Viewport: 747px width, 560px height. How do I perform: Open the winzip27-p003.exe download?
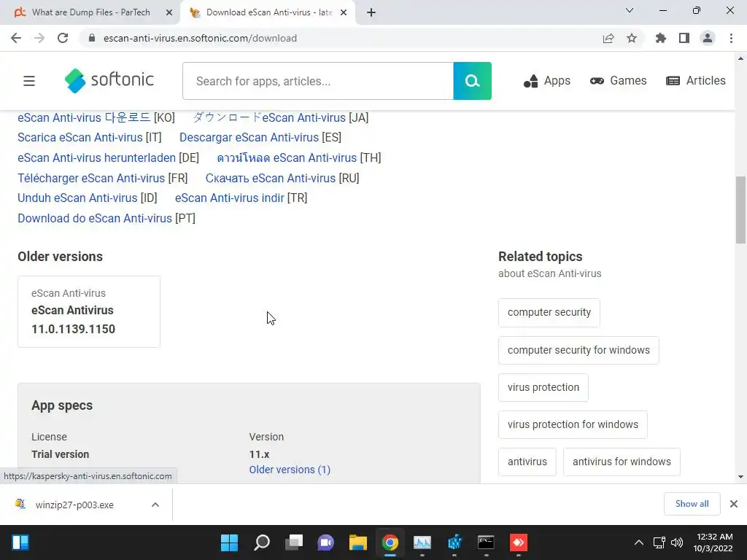coord(74,505)
